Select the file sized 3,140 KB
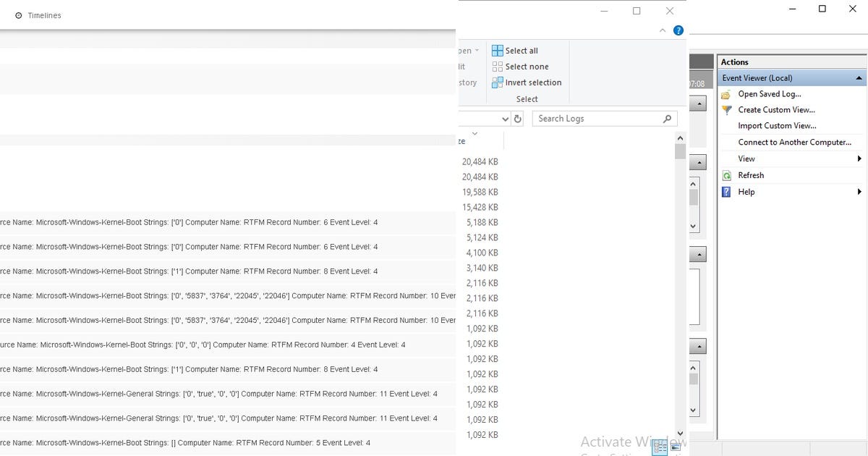The width and height of the screenshot is (868, 456). pos(482,269)
